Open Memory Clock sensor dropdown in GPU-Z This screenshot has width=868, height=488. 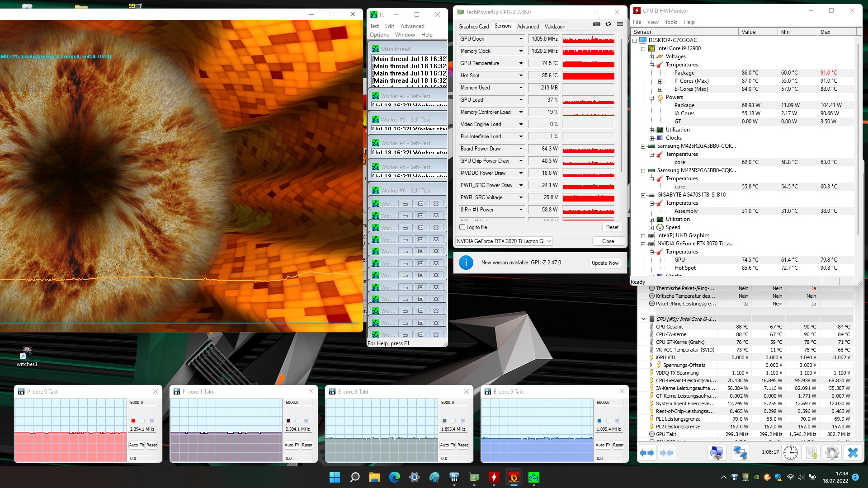[521, 51]
